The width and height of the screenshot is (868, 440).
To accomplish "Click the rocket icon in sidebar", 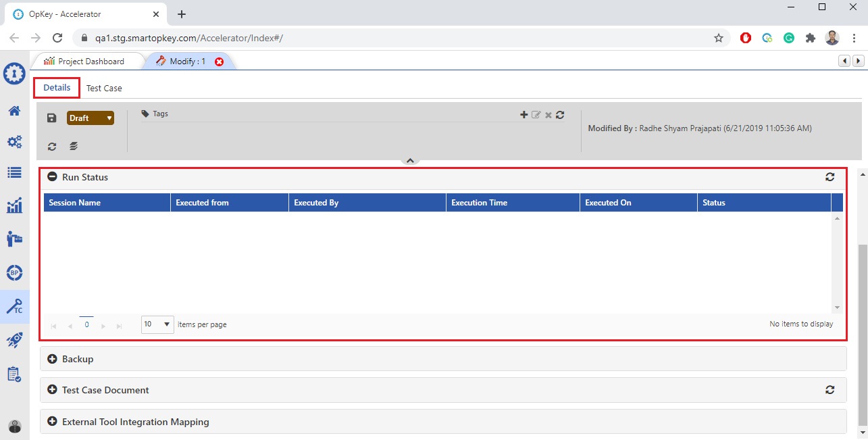I will pos(14,340).
